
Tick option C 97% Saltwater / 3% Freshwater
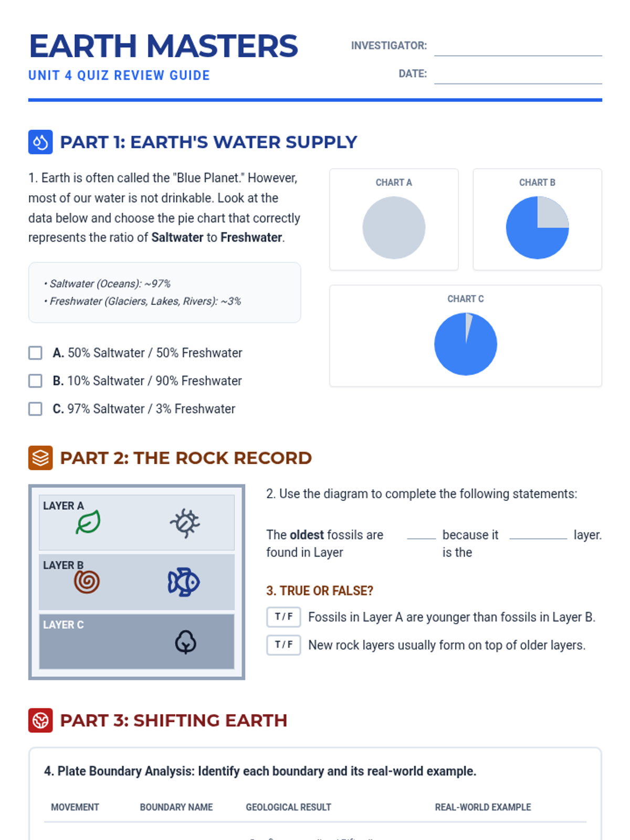coord(35,409)
